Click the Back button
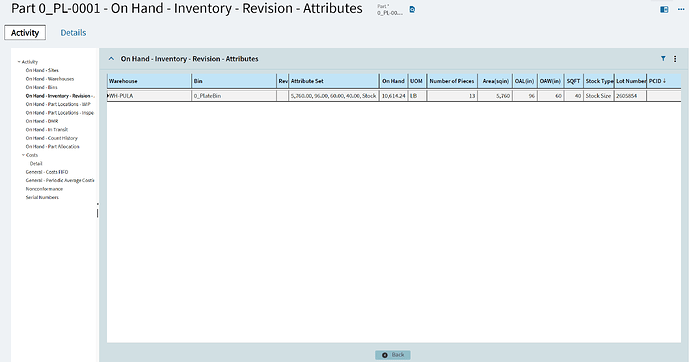Image resolution: width=689 pixels, height=362 pixels. pyautogui.click(x=393, y=355)
